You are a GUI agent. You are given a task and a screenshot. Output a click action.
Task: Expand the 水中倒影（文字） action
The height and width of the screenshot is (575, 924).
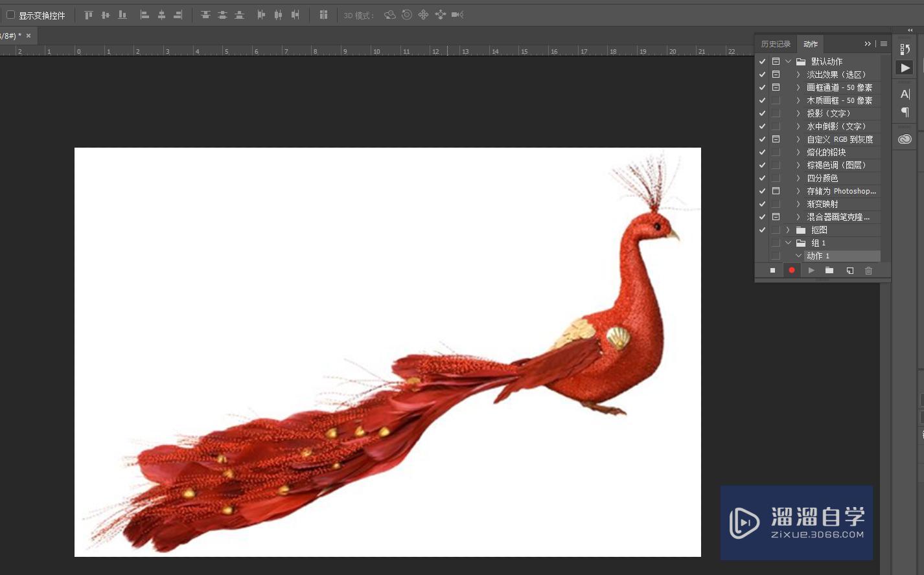click(x=798, y=126)
